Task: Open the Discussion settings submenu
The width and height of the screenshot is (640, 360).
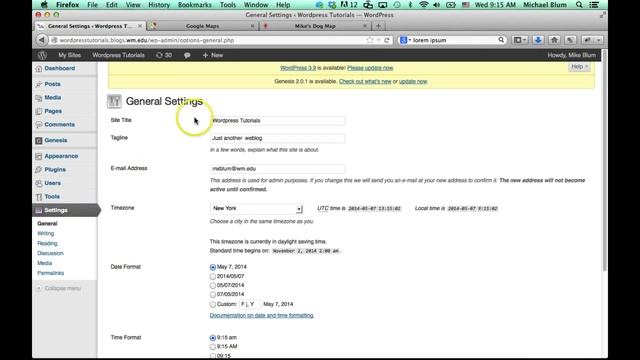Action: tap(50, 253)
